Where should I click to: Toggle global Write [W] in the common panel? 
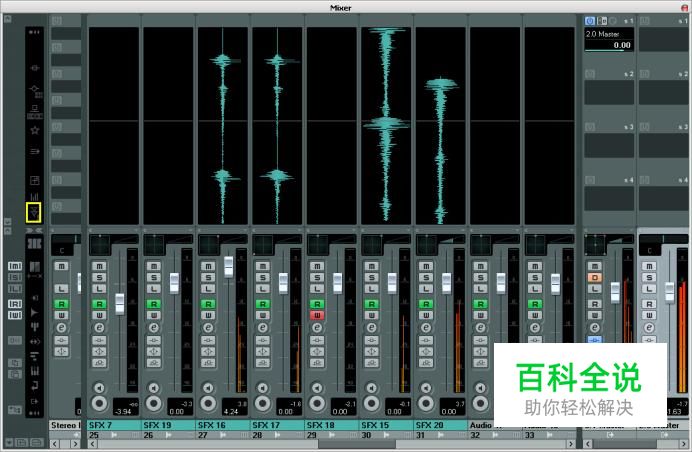[x=15, y=315]
